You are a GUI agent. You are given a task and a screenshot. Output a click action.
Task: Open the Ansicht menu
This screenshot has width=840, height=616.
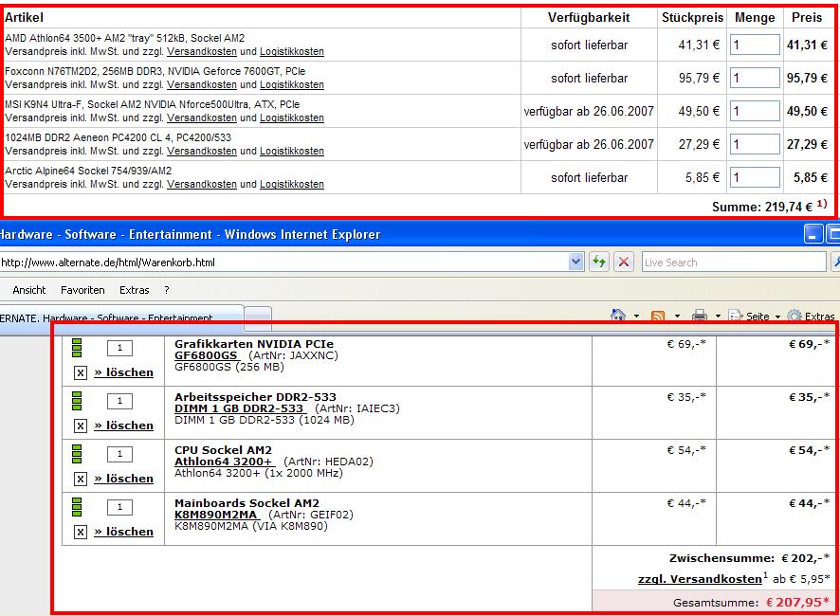(x=29, y=290)
